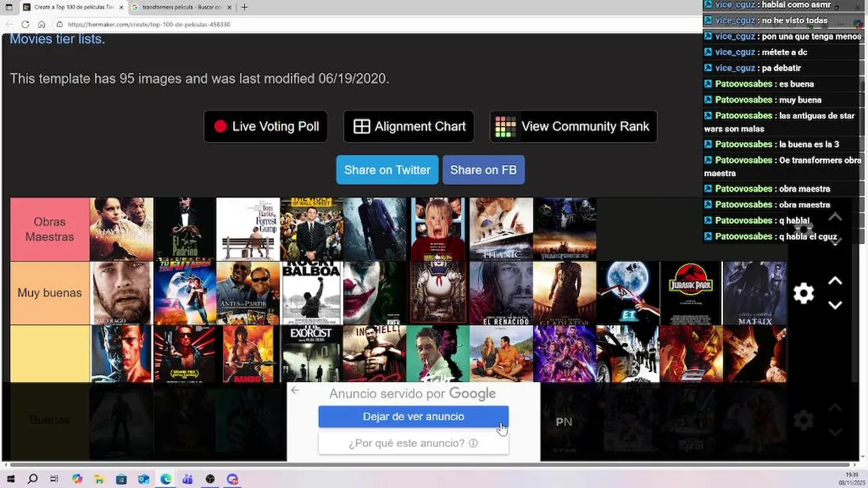868x488 pixels.
Task: Open browser tab actions menu icon
Action: [x=9, y=7]
